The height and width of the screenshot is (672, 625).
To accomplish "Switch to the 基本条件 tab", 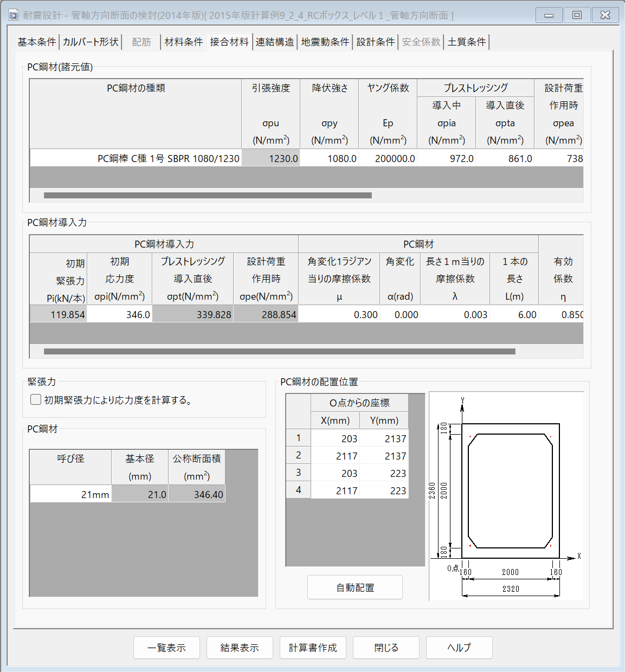I will pos(37,42).
